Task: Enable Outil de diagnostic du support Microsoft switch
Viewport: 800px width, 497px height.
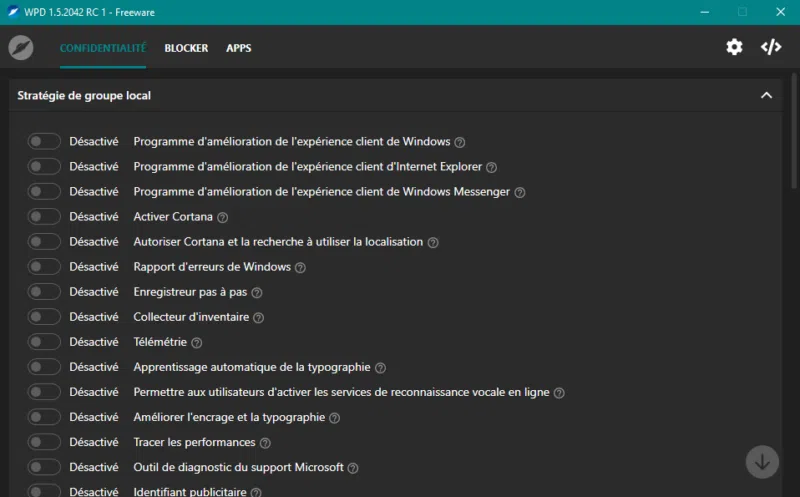Action: click(x=44, y=467)
